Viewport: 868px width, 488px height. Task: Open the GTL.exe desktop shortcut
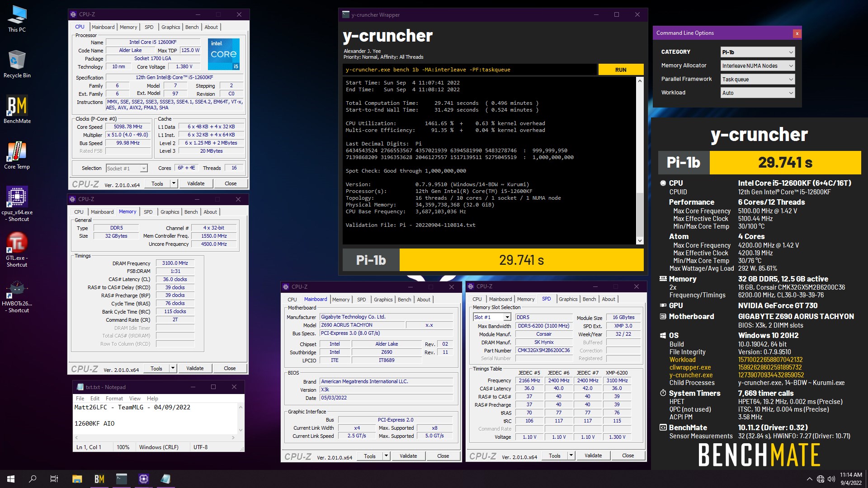[17, 249]
